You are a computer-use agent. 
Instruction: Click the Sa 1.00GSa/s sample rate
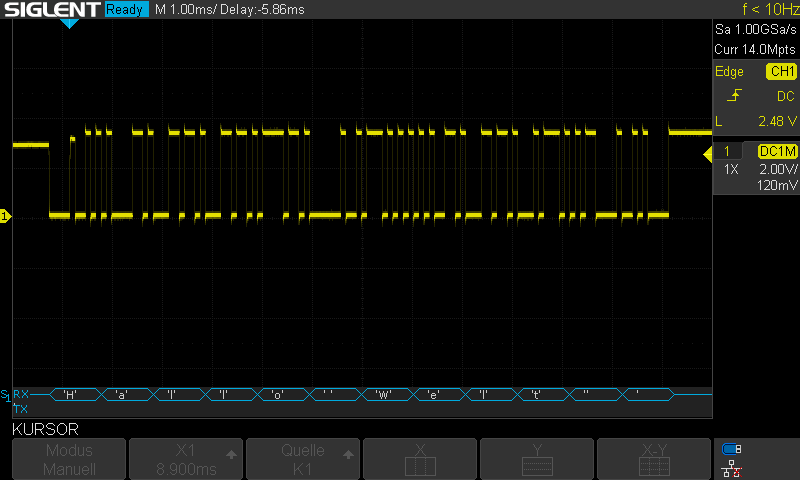click(756, 30)
